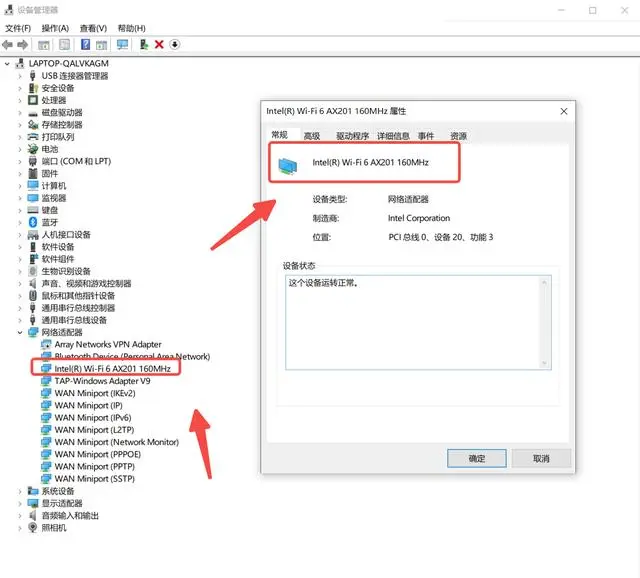Click the Bluetooth icon in device tree
640x578 pixels.
point(33,222)
